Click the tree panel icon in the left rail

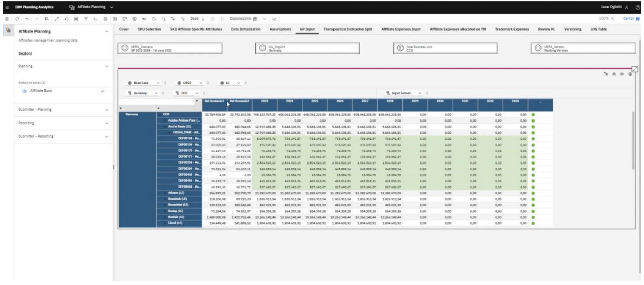[8, 31]
